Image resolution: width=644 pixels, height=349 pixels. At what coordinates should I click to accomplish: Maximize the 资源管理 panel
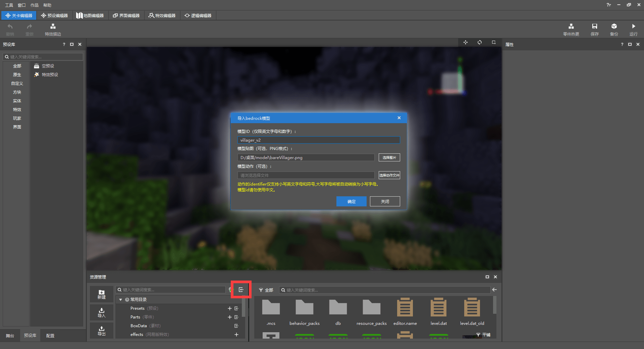point(487,277)
